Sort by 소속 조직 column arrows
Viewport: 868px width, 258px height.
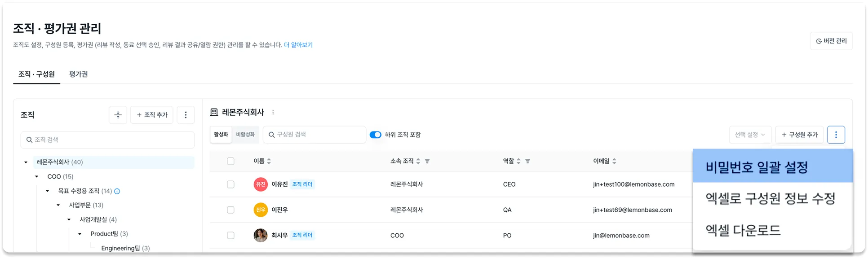[418, 161]
